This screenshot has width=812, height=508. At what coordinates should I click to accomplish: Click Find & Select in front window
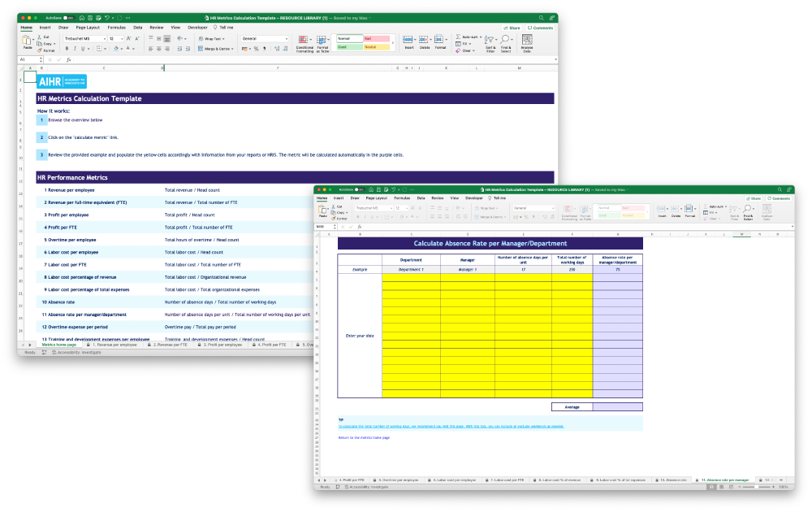748,213
